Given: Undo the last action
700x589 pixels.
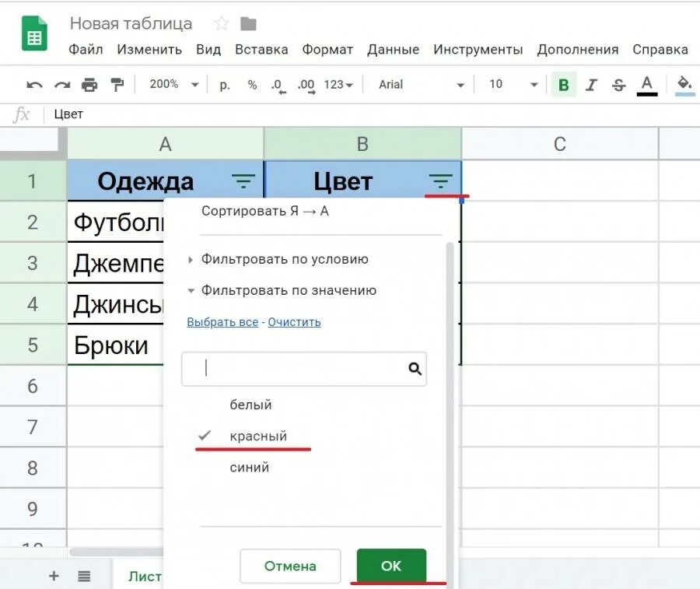Looking at the screenshot, I should coord(34,84).
